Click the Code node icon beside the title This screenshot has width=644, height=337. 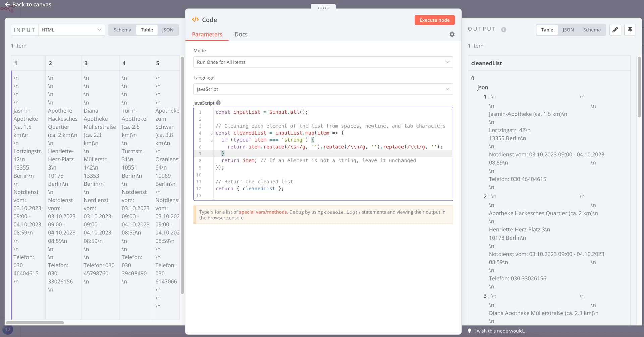pos(195,19)
